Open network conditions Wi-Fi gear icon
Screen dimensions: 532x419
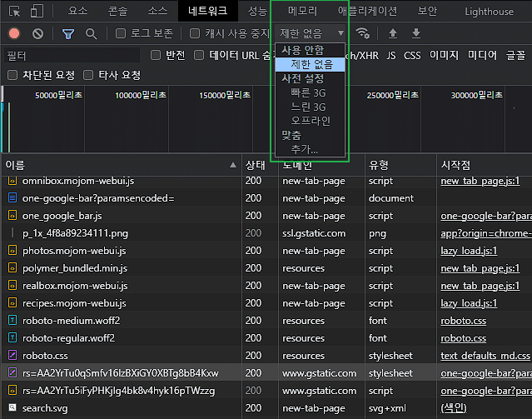pos(363,33)
